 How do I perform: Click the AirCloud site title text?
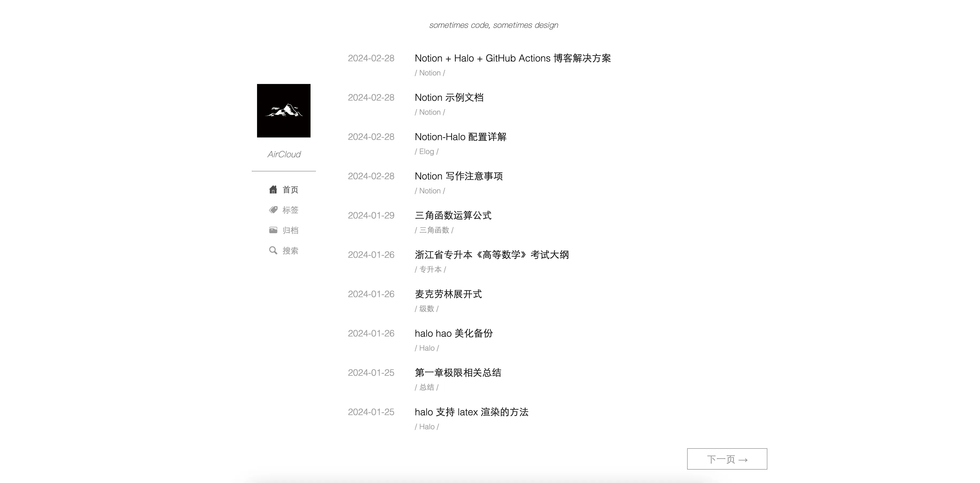point(284,154)
